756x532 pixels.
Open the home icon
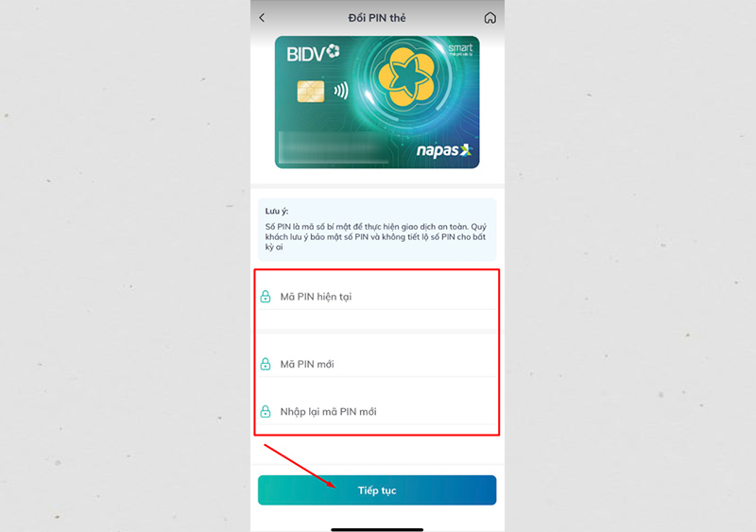490,18
